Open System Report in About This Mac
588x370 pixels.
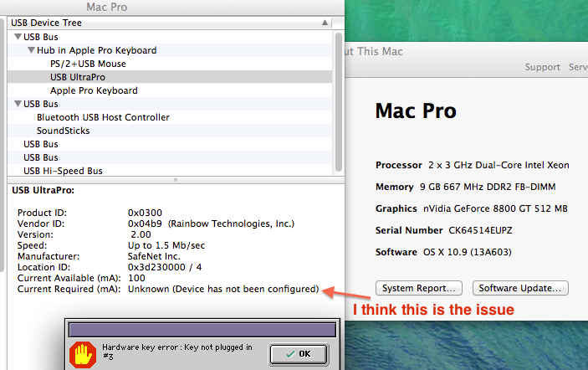pyautogui.click(x=419, y=288)
